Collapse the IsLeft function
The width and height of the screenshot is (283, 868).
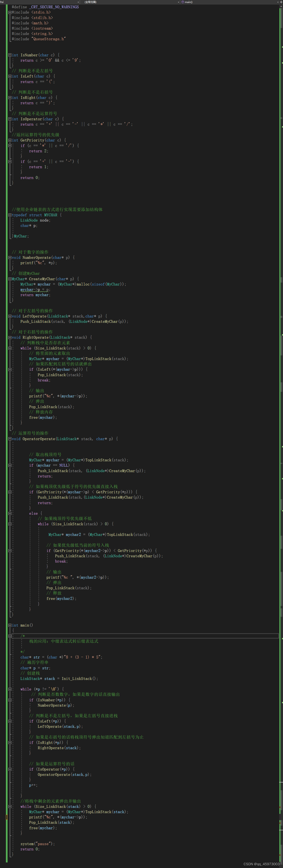[x=10, y=76]
